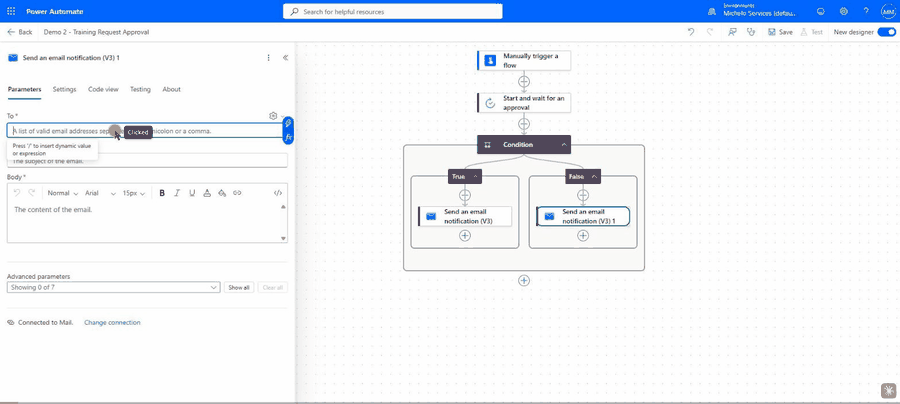Open background color picker in Body editor
The width and height of the screenshot is (900, 404).
222,193
